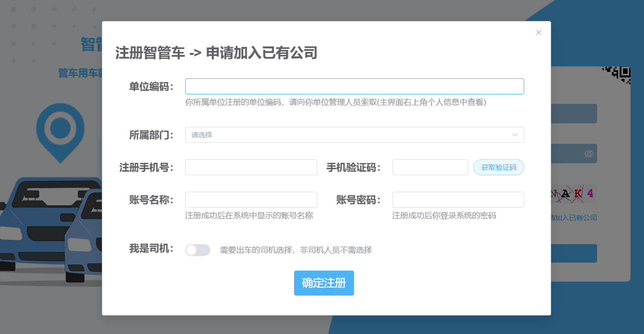This screenshot has width=644, height=334.
Task: Enable the 我是司机 switch
Action: coord(197,250)
